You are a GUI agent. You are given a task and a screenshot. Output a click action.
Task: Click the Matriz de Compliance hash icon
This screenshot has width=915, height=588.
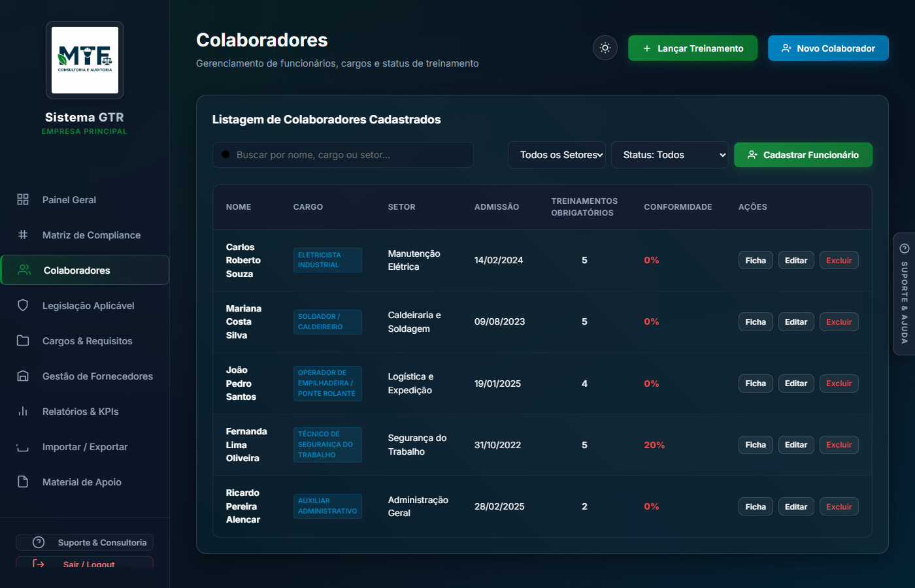pos(23,235)
